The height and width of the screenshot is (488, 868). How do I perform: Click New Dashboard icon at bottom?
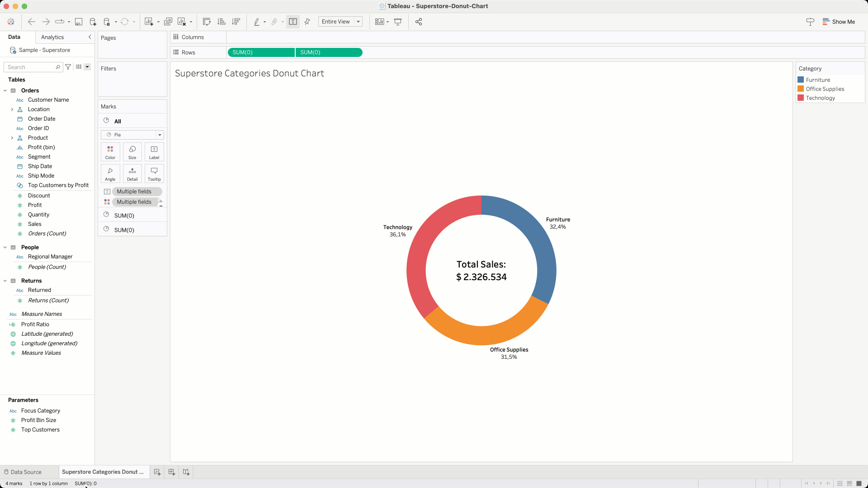point(172,472)
